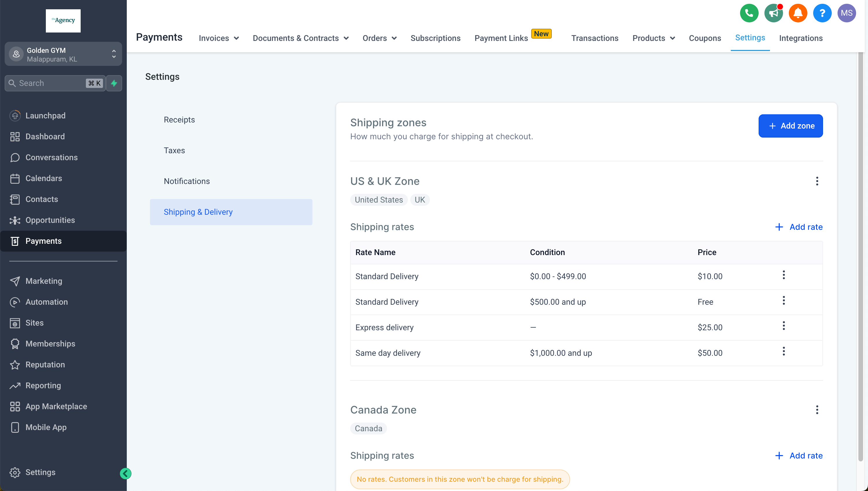Open US & UK Zone three-dot menu
Viewport: 868px width, 491px height.
[817, 181]
